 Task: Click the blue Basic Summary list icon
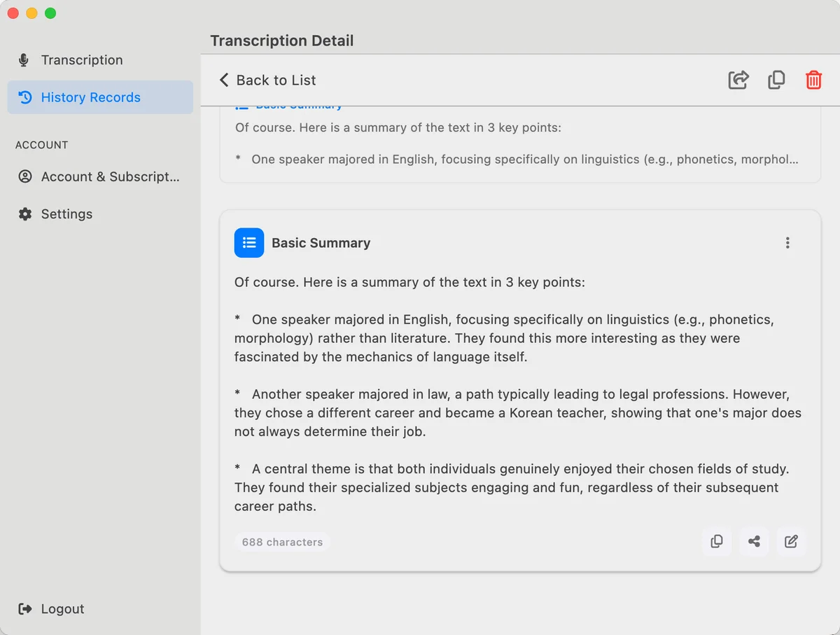[x=249, y=243]
